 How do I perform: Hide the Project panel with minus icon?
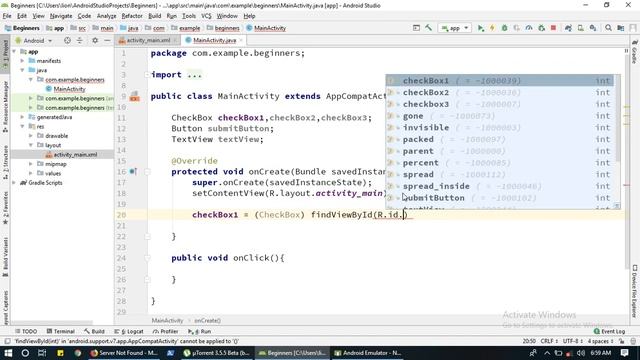(x=107, y=40)
